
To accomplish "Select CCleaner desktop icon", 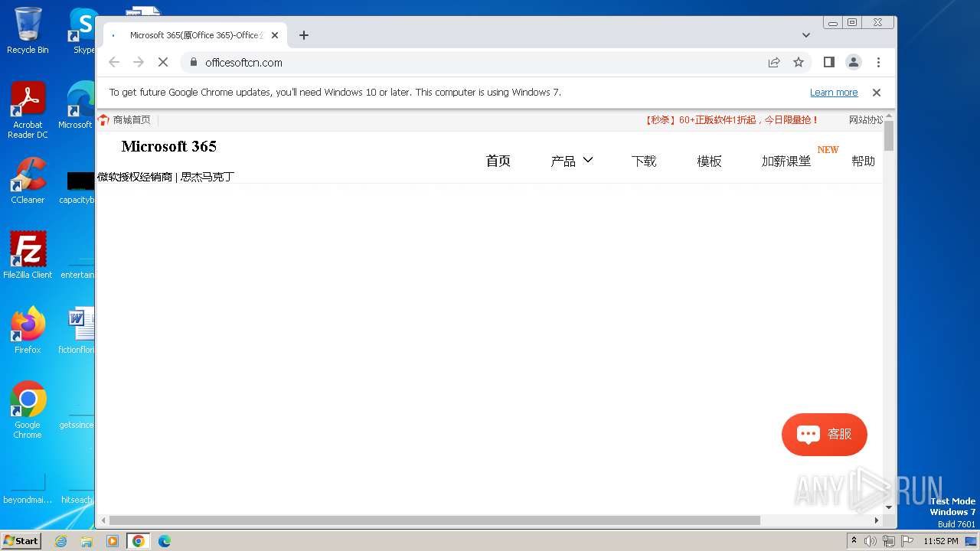I will [28, 181].
